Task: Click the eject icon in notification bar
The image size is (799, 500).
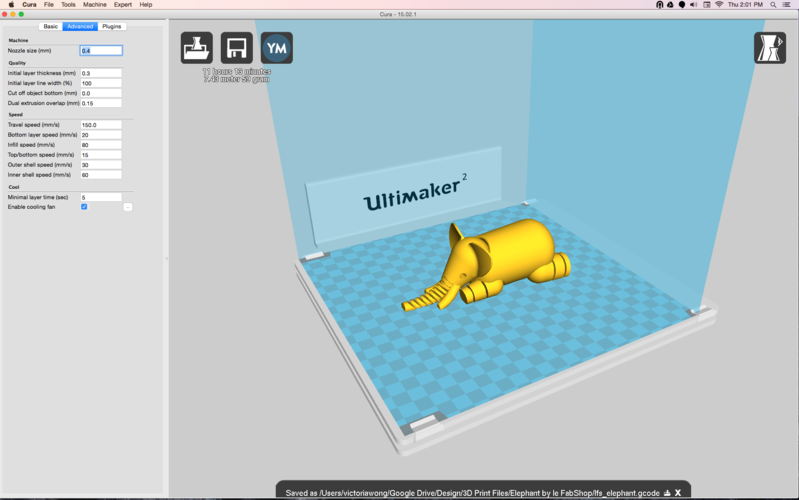Action: click(x=667, y=493)
